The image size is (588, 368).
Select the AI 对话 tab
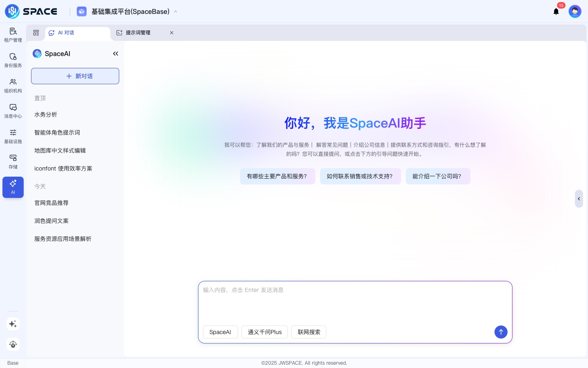tap(66, 33)
